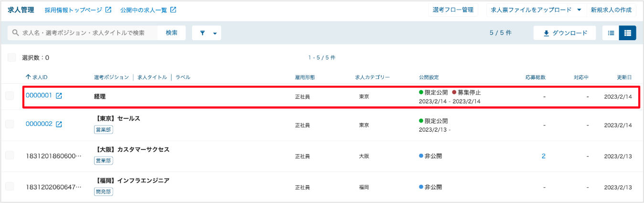Open the filter funnel dropdown
Viewport: 644px width, 203px height.
coord(207,33)
